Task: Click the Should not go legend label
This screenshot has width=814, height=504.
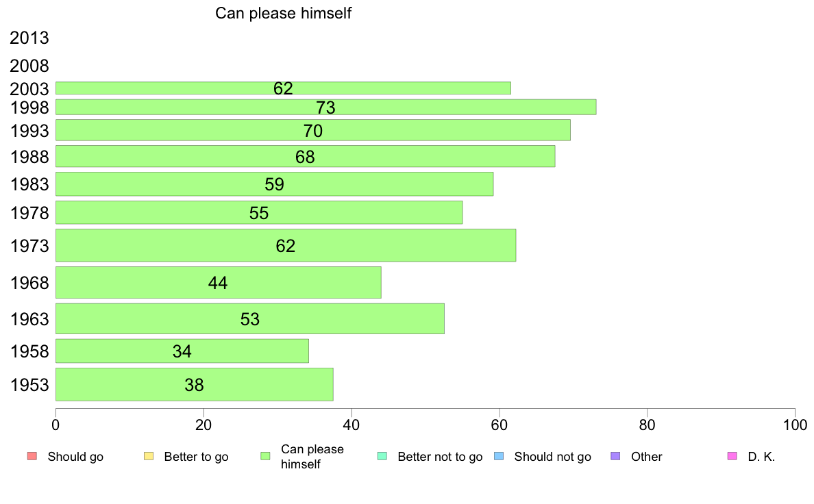Action: 553,457
